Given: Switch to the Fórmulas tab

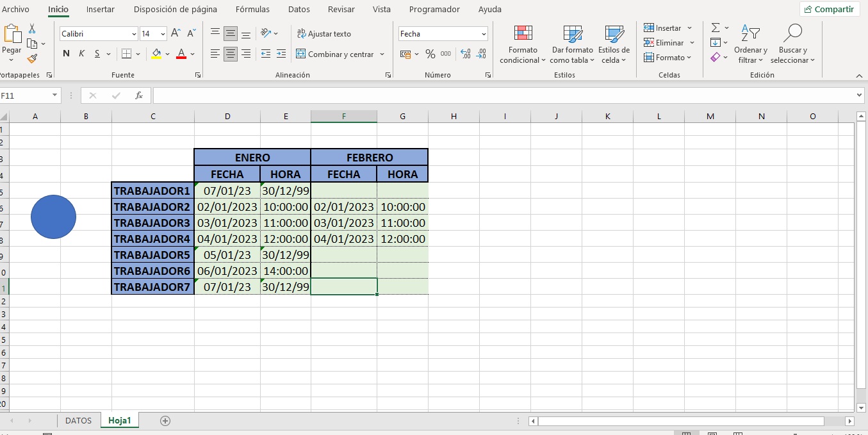Looking at the screenshot, I should (x=252, y=9).
